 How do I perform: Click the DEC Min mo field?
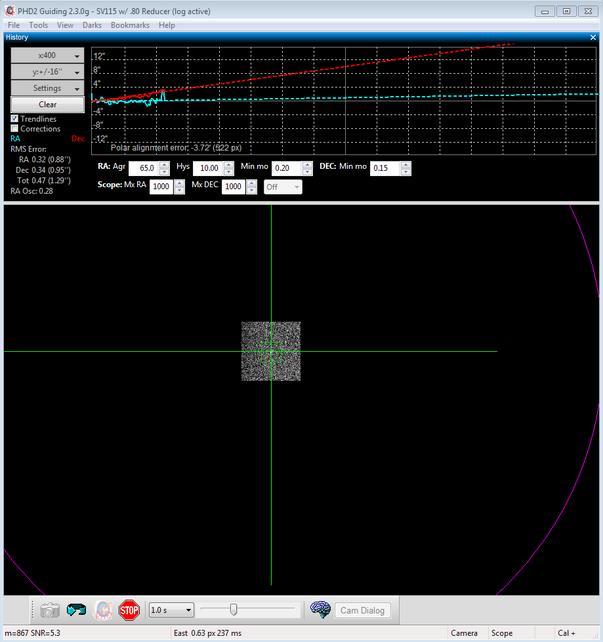(385, 168)
